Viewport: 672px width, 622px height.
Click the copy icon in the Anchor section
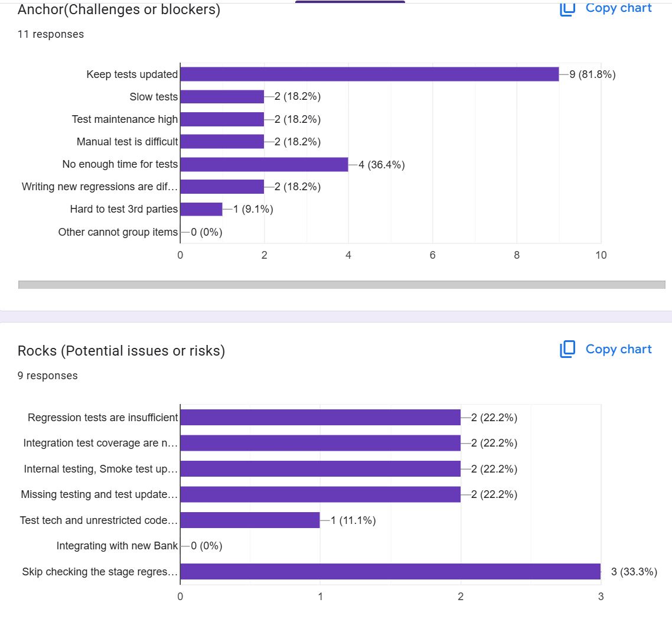pyautogui.click(x=567, y=8)
